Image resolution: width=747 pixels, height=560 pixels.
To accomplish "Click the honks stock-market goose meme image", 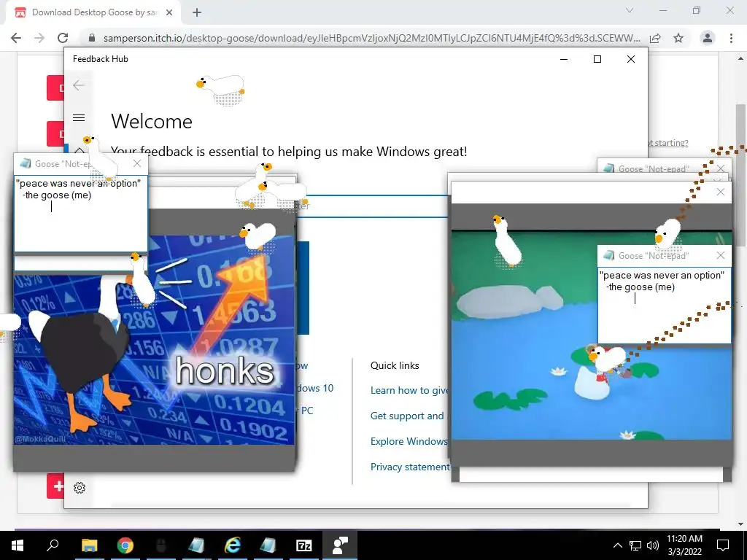I will click(154, 340).
